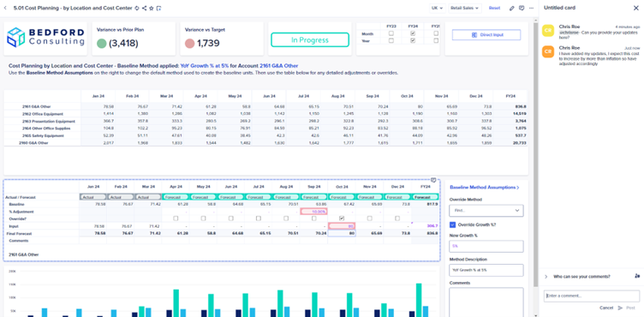
Task: Uncheck the Override checkbox for Oct 24
Action: [x=342, y=218]
